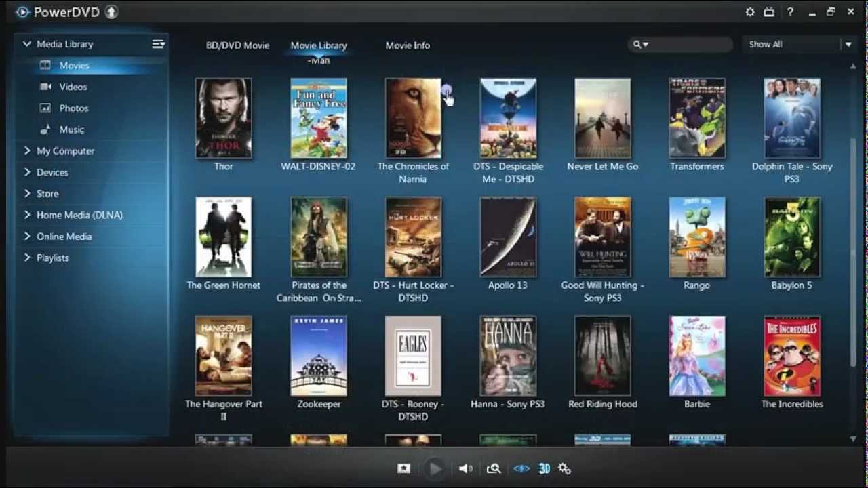Switch to Movie Info tab
Image resolution: width=868 pixels, height=488 pixels.
pyautogui.click(x=408, y=45)
